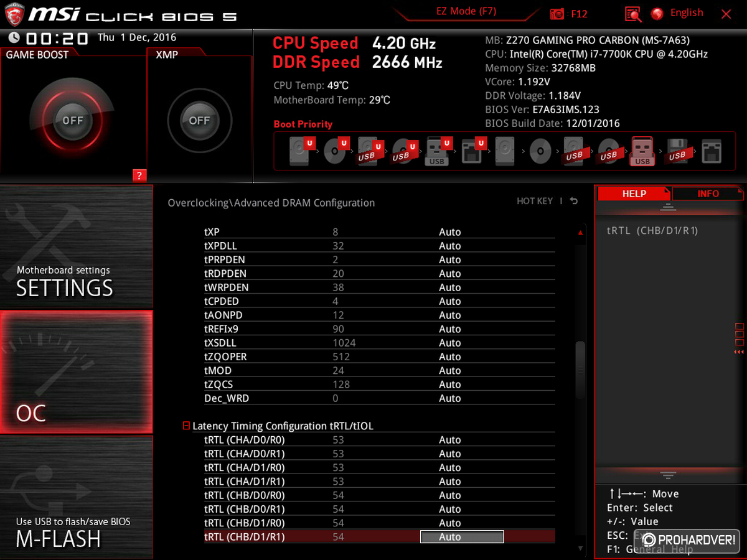Select the tRDPDEN row
Image resolution: width=747 pixels, height=560 pixels.
(379, 274)
